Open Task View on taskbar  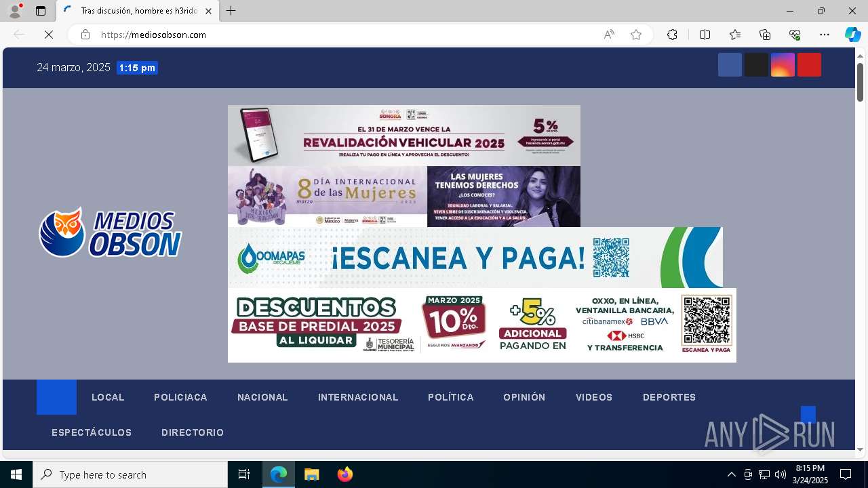coord(244,474)
